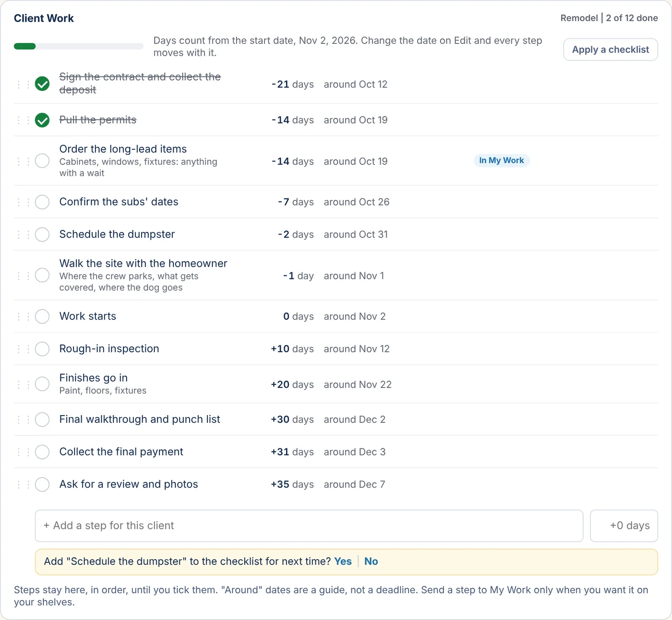The width and height of the screenshot is (672, 620).
Task: Click the Remodel | 2 of 12 done status
Action: [x=609, y=18]
